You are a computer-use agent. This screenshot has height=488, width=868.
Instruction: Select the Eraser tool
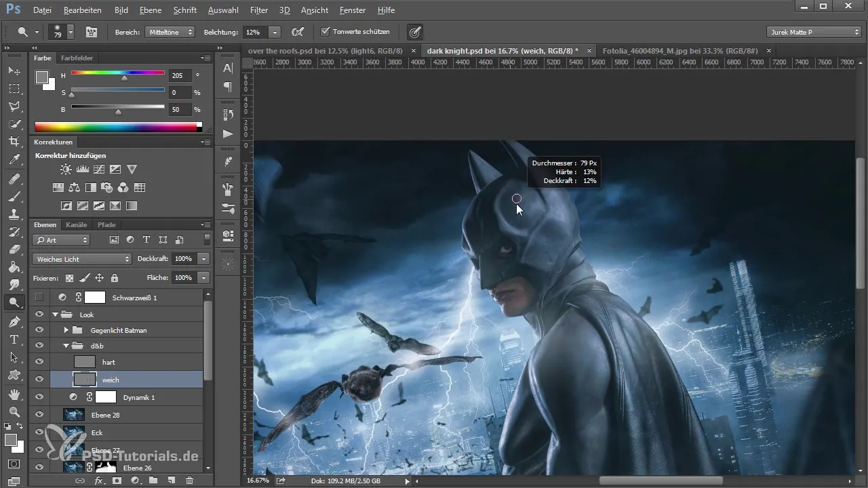pos(14,249)
